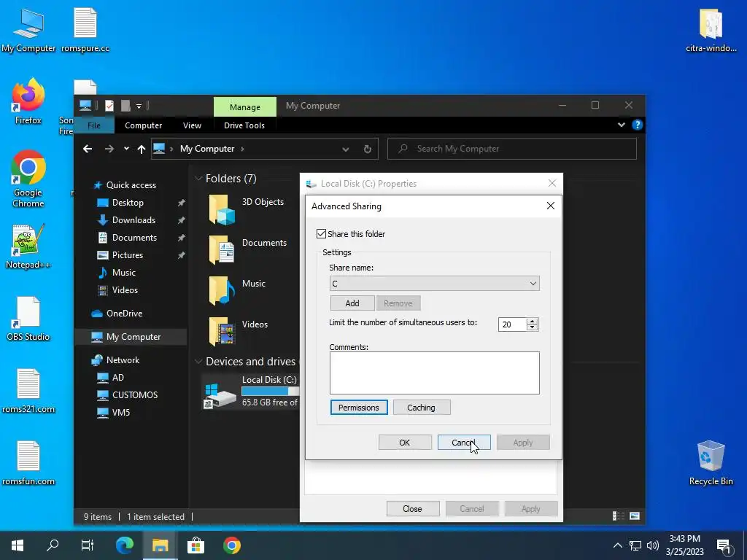Click Close in Local Disk Properties
The width and height of the screenshot is (747, 560).
click(413, 508)
